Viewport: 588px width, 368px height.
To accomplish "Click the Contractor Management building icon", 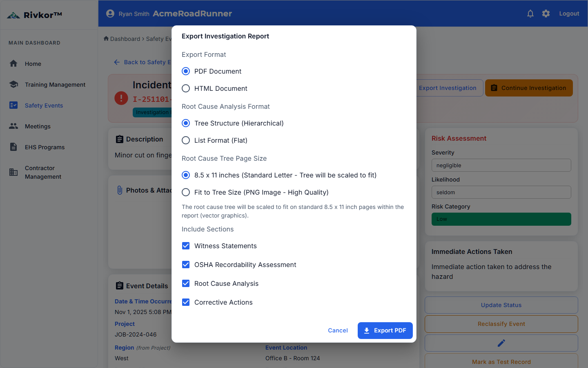I will point(13,172).
